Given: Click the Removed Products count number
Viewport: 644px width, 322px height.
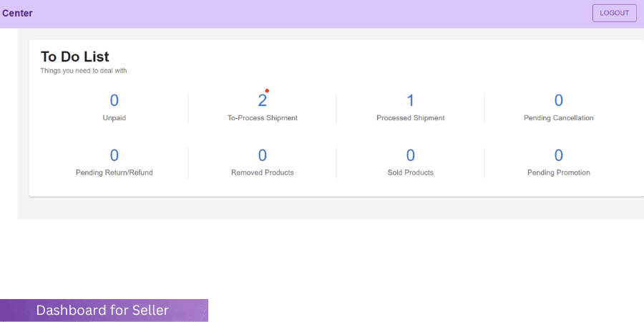Looking at the screenshot, I should click(262, 155).
